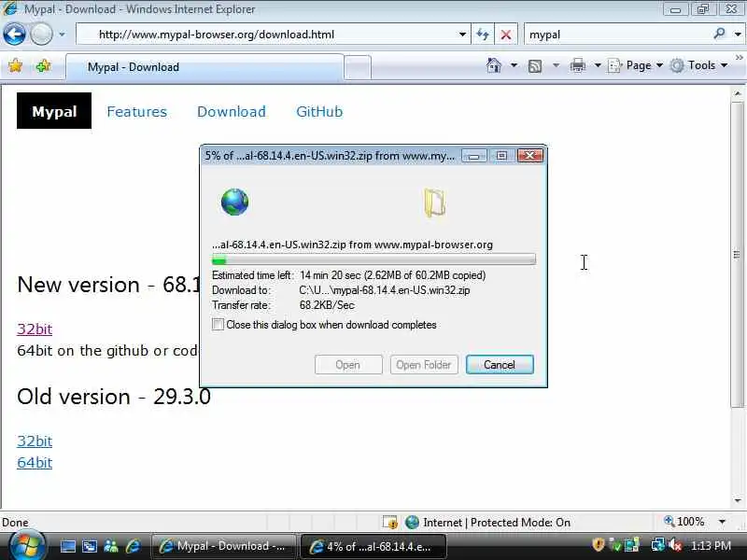Expand the toolbar overflow chevron
747x560 pixels.
[x=739, y=58]
